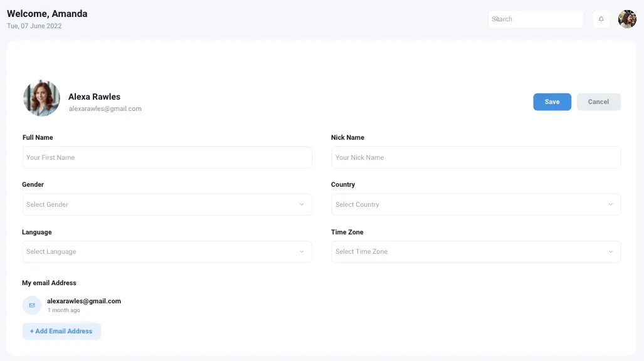Open the notifications bell icon

point(601,19)
